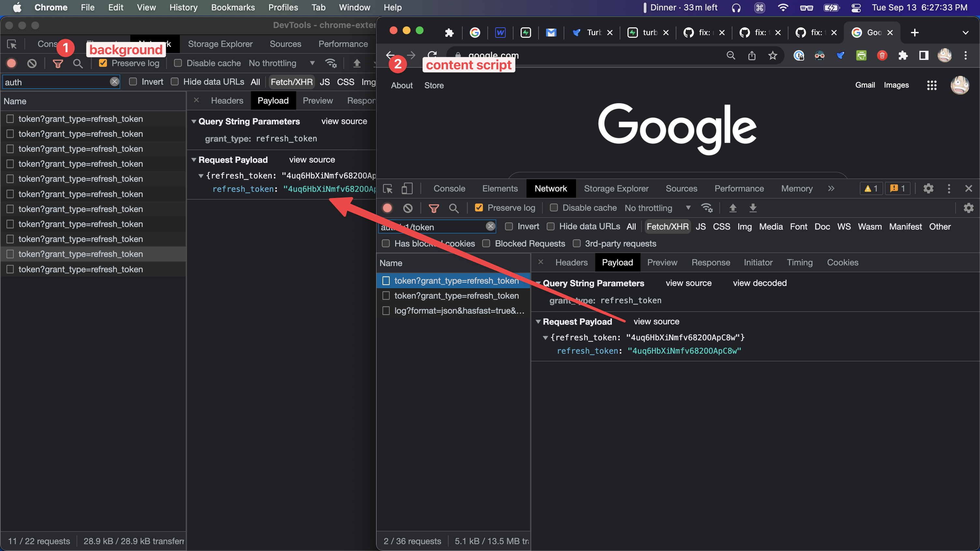Toggle device toolbar icon in DevTools
Screen dimensions: 980x551
[x=407, y=189]
